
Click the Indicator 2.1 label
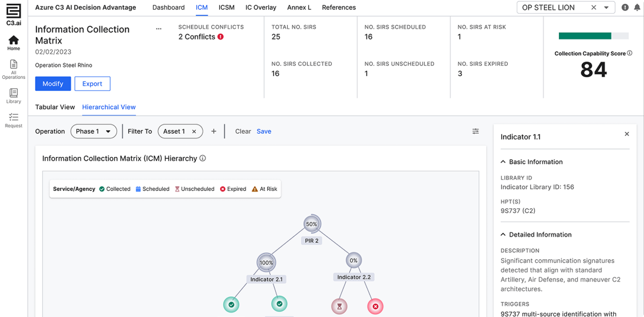(x=266, y=279)
